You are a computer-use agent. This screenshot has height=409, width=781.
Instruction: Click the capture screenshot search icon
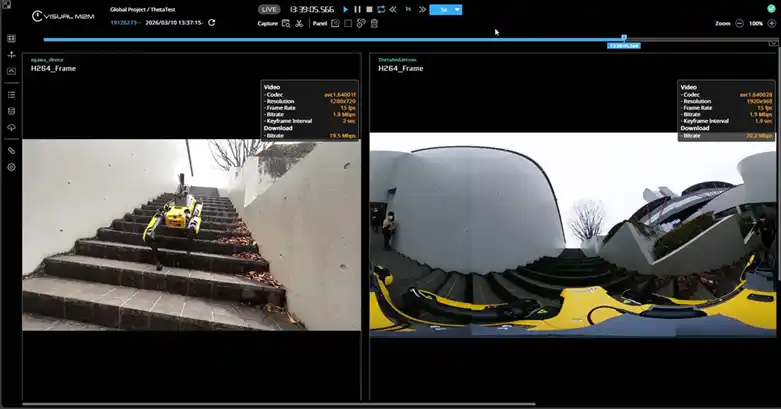286,23
